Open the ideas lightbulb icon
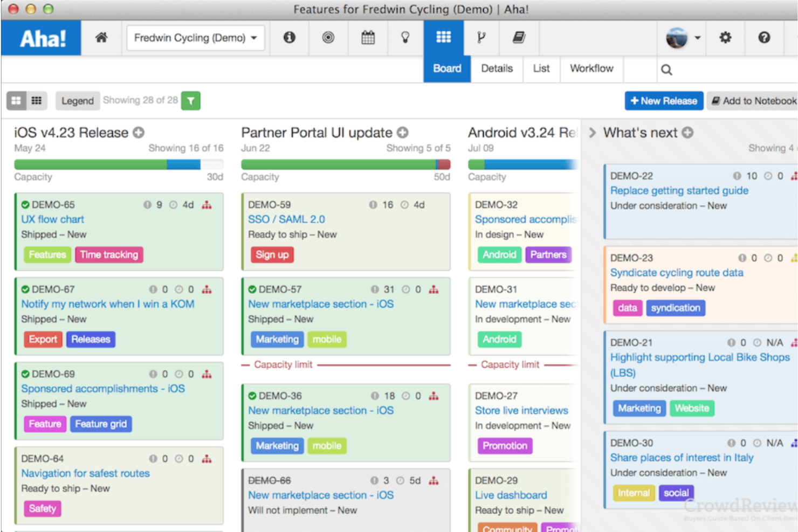798x532 pixels. point(405,37)
